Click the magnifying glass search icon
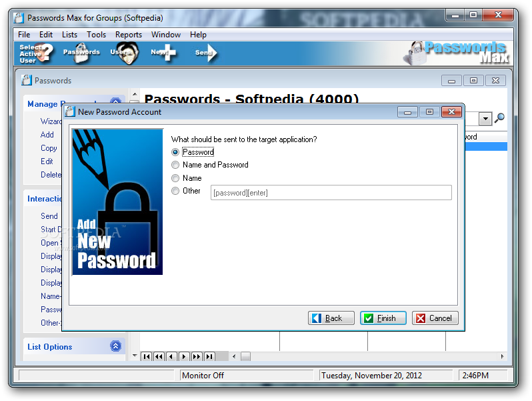The height and width of the screenshot is (401, 532). [x=499, y=118]
